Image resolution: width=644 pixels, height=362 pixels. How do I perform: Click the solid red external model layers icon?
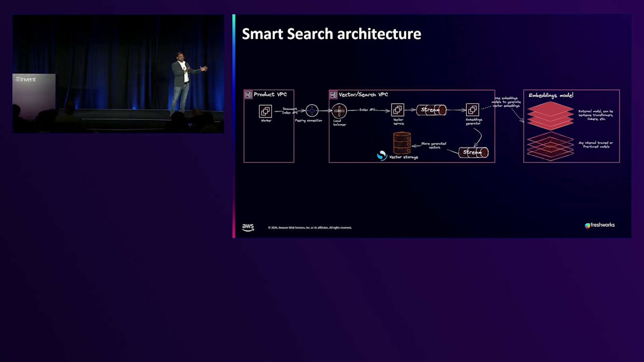click(x=550, y=115)
